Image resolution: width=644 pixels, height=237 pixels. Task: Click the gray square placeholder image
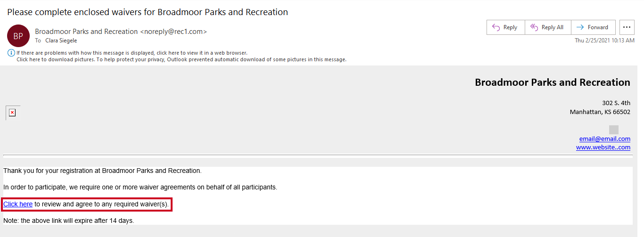[x=613, y=130]
